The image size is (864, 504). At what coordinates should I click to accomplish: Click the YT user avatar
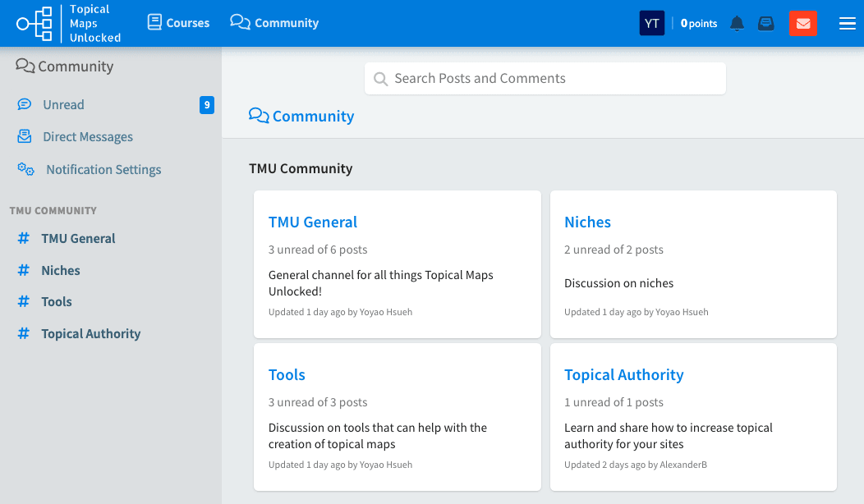pos(651,24)
